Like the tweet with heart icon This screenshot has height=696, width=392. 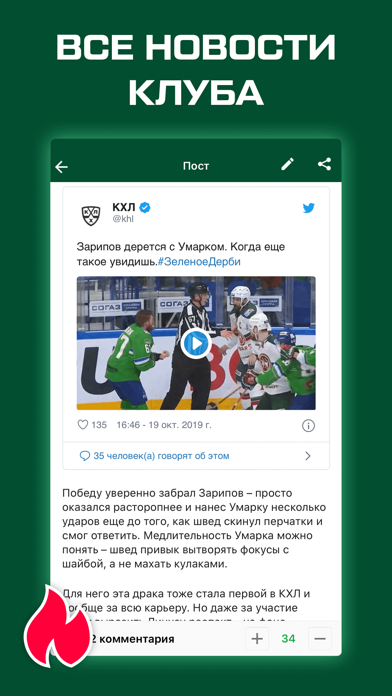coord(83,425)
